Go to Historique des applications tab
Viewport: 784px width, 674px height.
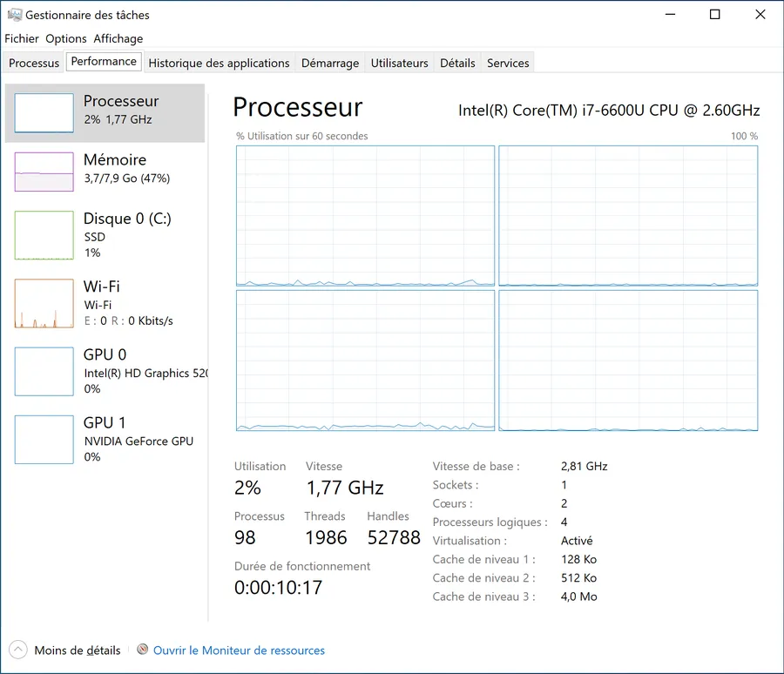(x=219, y=63)
